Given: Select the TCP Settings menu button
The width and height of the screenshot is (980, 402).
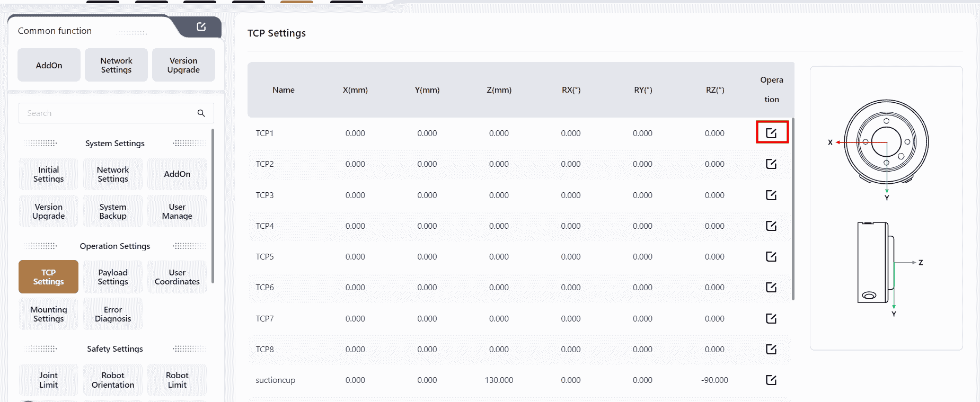Looking at the screenshot, I should click(48, 277).
